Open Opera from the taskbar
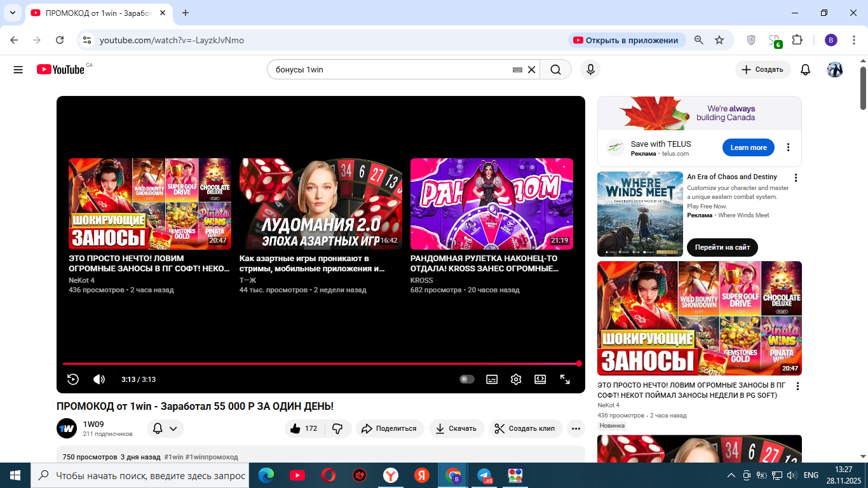Image resolution: width=868 pixels, height=488 pixels. (329, 475)
